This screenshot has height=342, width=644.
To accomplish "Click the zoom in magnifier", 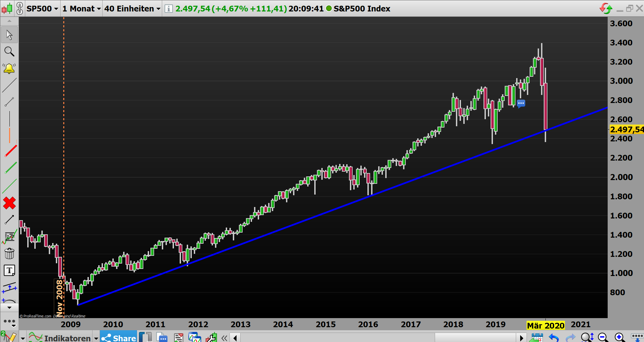I will tap(620, 337).
